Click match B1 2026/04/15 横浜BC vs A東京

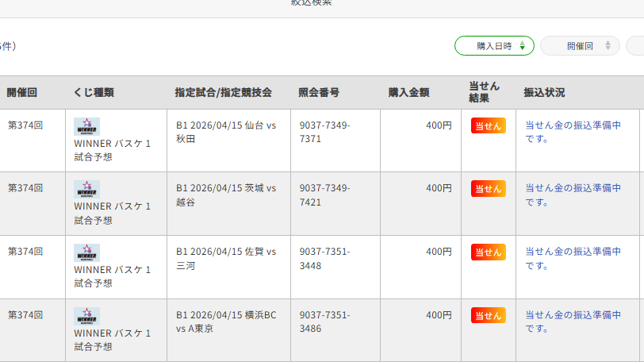pos(226,322)
